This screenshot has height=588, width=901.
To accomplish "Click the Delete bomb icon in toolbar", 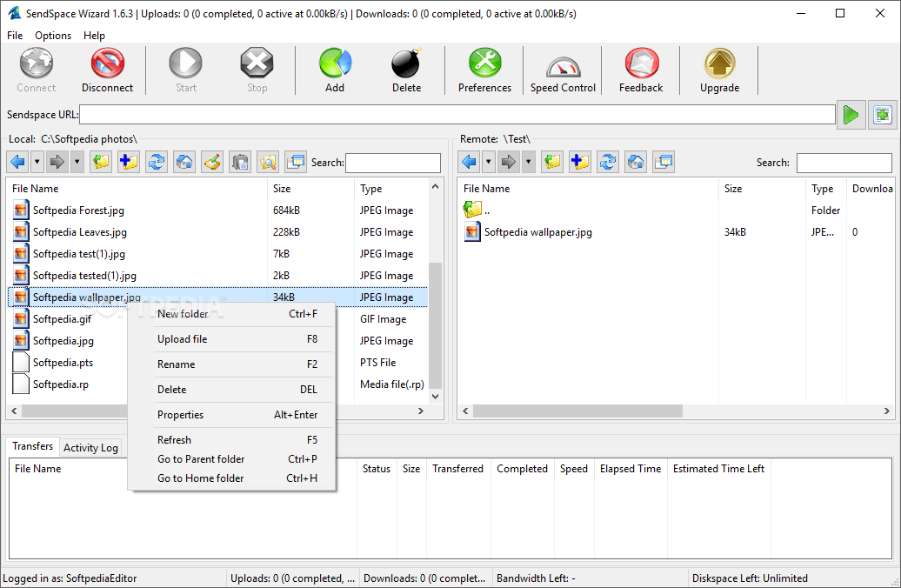I will tap(406, 70).
